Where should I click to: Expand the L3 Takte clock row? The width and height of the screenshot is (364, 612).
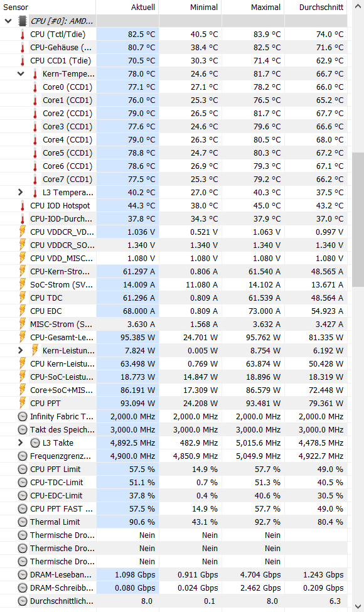[21, 443]
